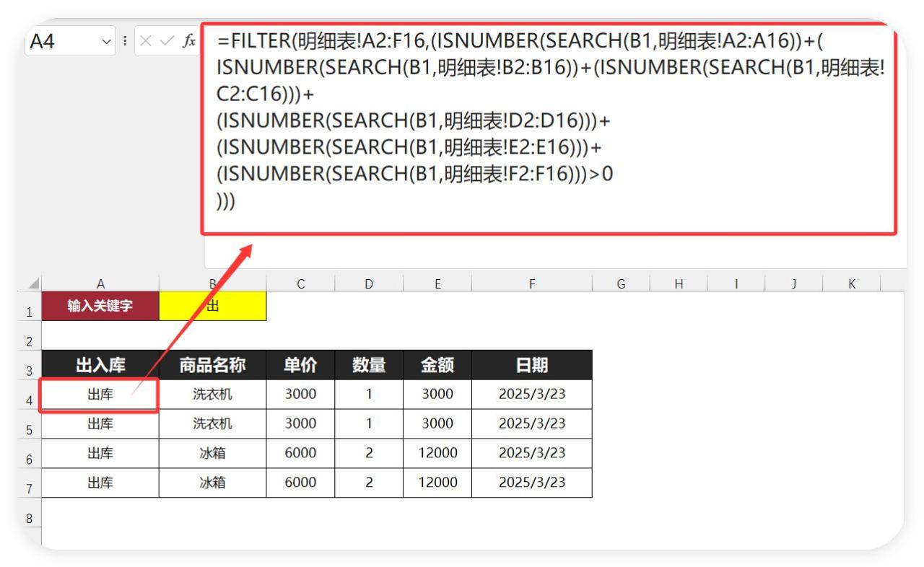Select 出库 in row 6
The image size is (924, 567).
point(100,454)
